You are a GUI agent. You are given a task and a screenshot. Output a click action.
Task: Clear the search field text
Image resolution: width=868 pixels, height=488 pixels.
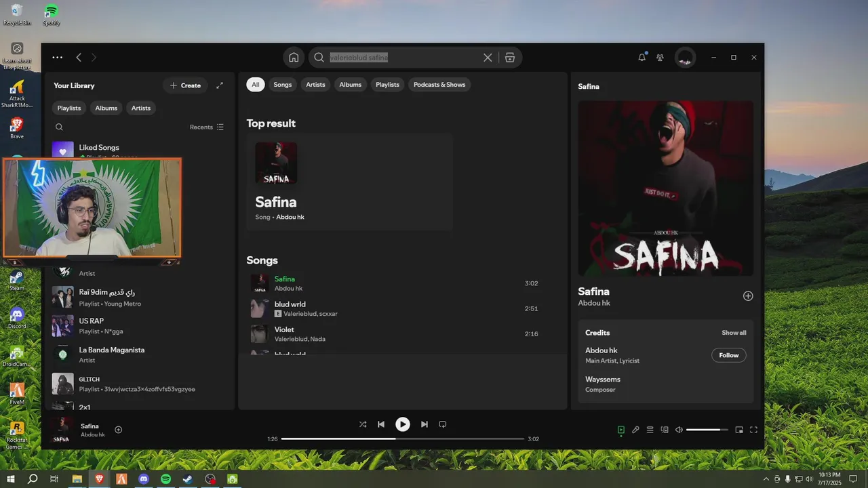coord(488,58)
